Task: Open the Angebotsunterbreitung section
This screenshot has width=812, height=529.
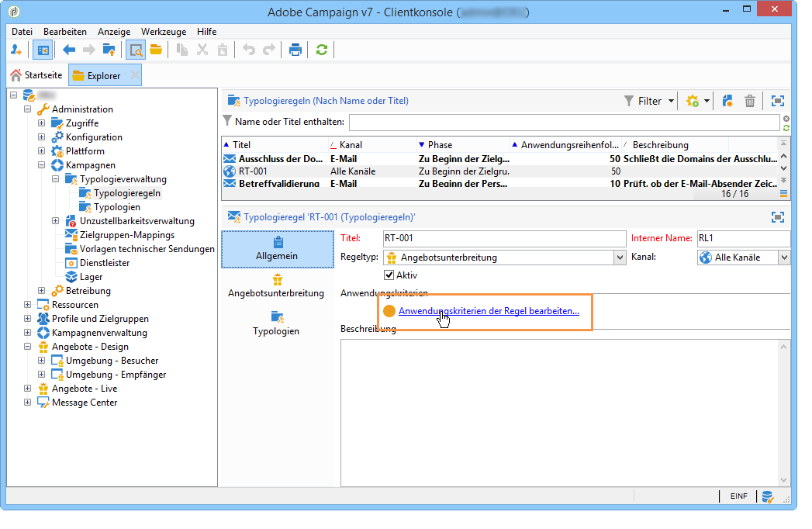Action: (x=276, y=286)
